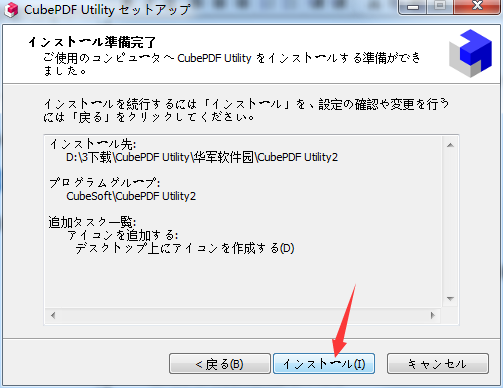Go back with the 戻る(B) button
The width and height of the screenshot is (503, 388).
point(220,364)
